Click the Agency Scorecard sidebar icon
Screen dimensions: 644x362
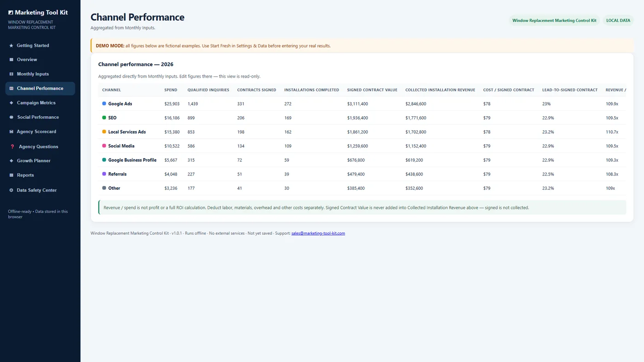(11, 132)
